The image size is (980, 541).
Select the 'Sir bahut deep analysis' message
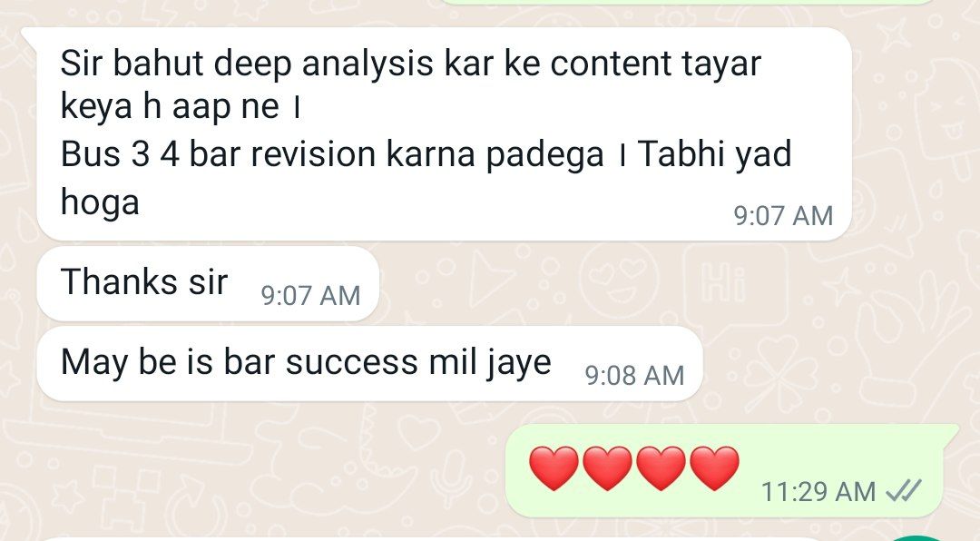point(445,133)
